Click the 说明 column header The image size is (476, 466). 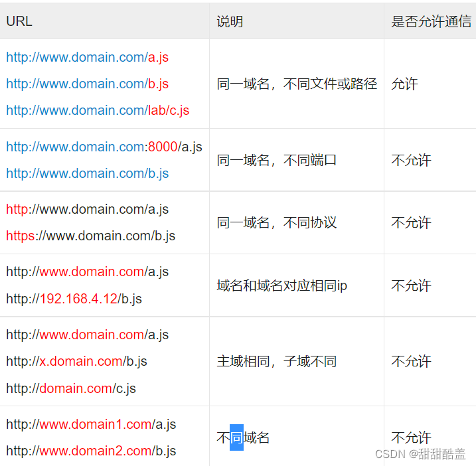coord(230,21)
